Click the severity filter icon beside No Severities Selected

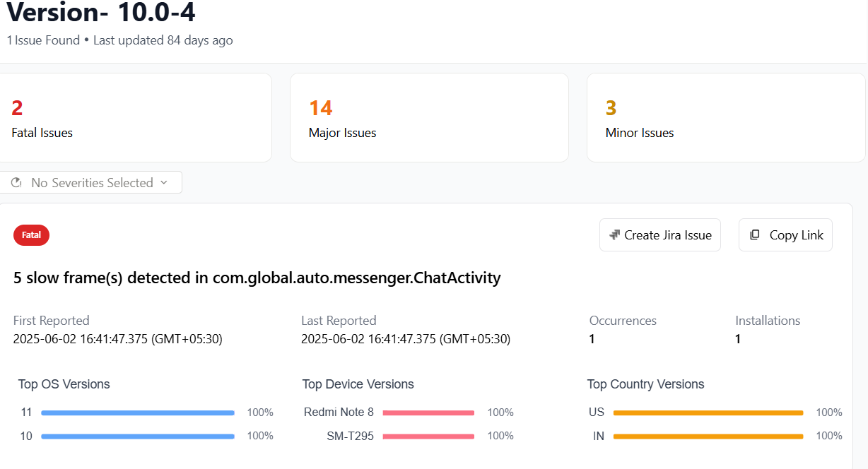point(16,182)
